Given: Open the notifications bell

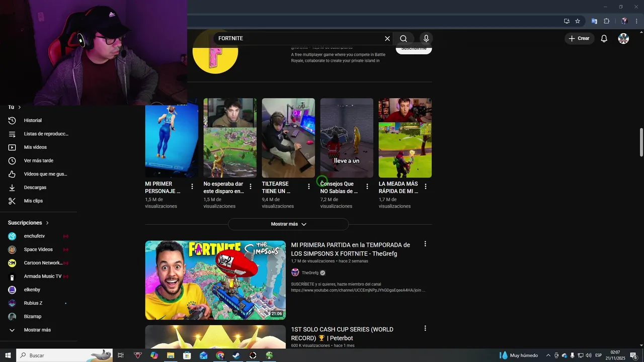Looking at the screenshot, I should 604,39.
